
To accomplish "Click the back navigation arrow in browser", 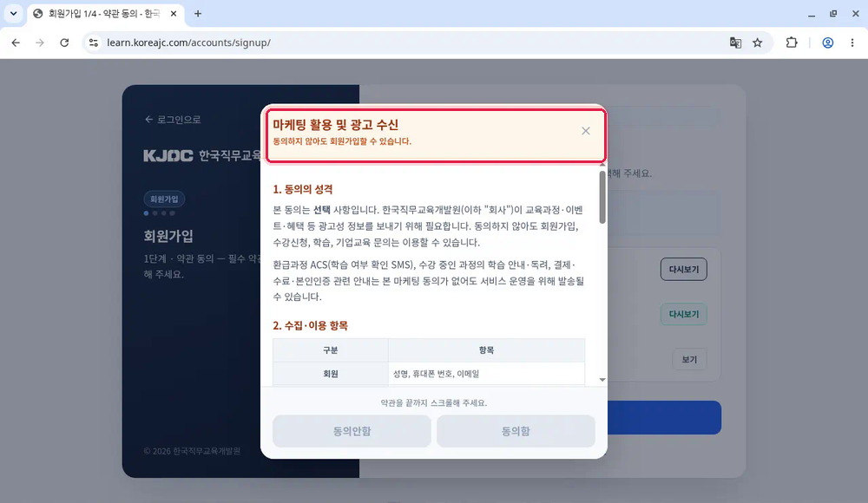I will point(16,42).
